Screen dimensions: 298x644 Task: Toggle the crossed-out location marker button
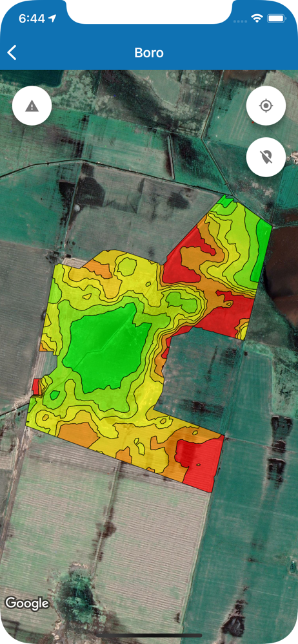pyautogui.click(x=266, y=157)
